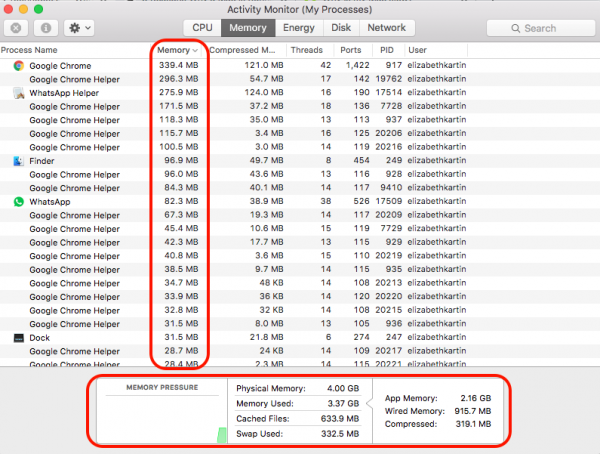Click the 28.7 MB memory value

click(181, 351)
